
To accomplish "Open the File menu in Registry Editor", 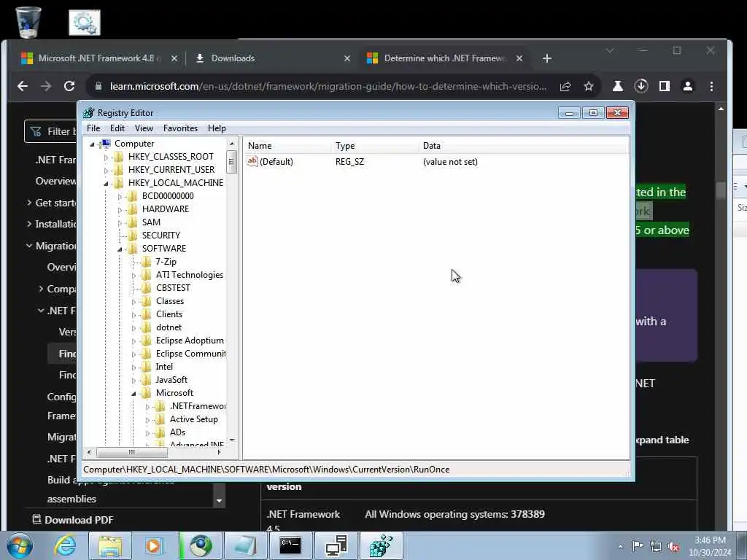I will point(93,128).
